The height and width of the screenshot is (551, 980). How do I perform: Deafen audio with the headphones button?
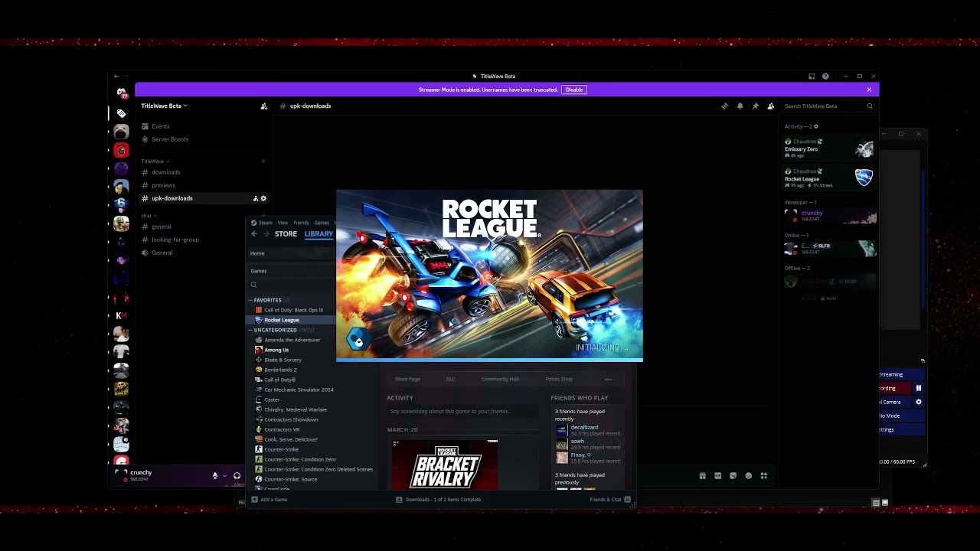237,476
